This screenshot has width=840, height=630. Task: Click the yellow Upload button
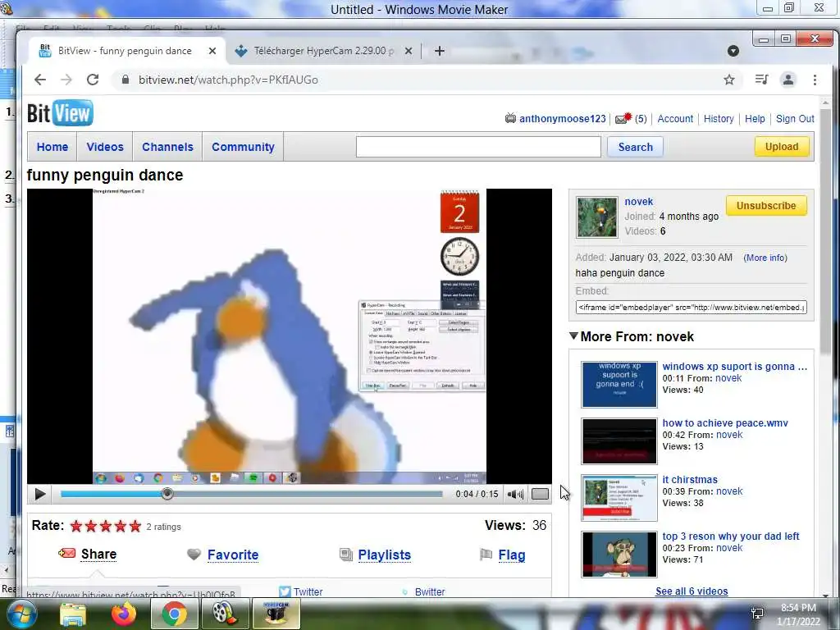[x=782, y=146]
